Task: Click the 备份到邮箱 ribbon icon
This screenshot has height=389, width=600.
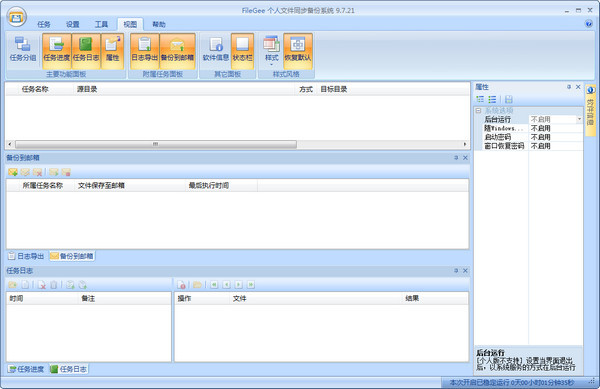Action: tap(177, 50)
